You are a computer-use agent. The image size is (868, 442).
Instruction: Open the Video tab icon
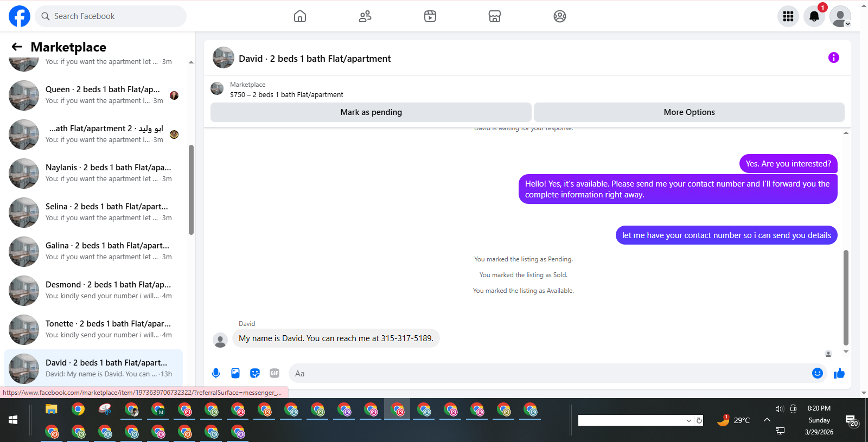pyautogui.click(x=430, y=16)
